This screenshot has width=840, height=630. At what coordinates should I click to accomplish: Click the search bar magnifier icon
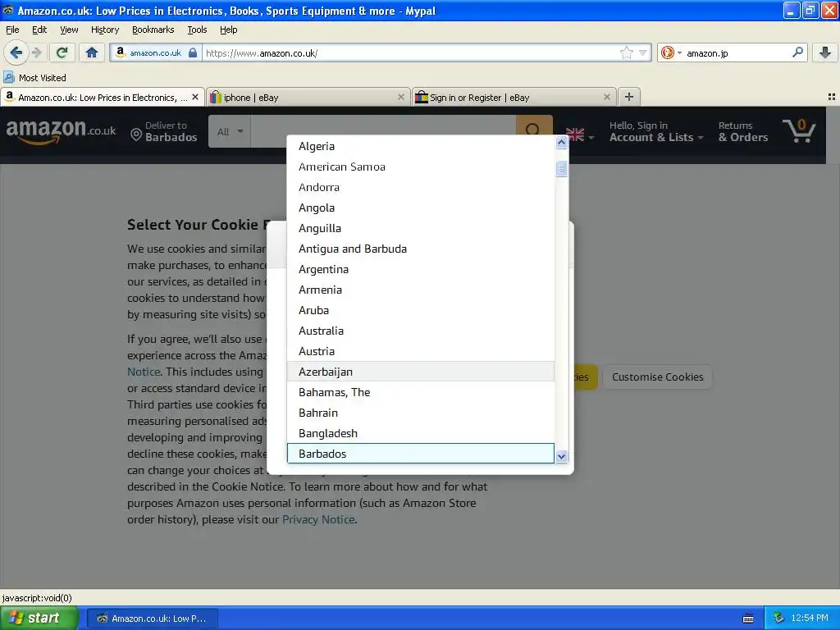point(797,52)
